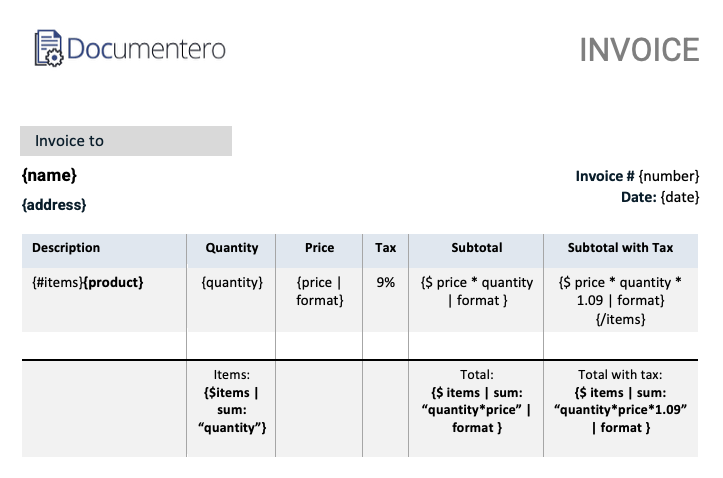Click the large INVOICE title

pyautogui.click(x=638, y=49)
